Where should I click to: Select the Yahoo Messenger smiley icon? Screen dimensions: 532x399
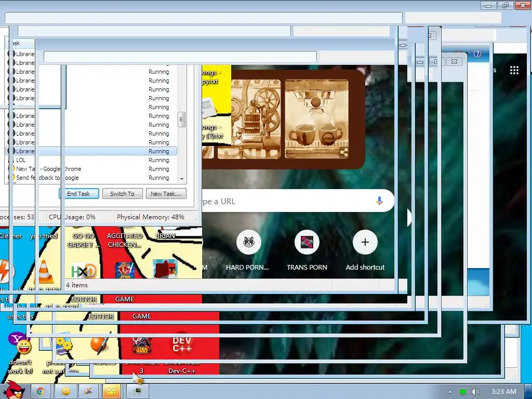pos(20,344)
